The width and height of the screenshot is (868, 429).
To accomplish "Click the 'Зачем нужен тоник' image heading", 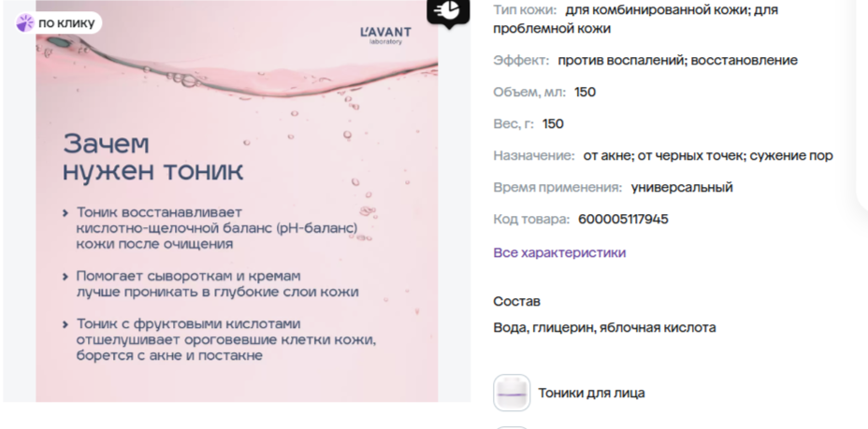I will pos(152,158).
